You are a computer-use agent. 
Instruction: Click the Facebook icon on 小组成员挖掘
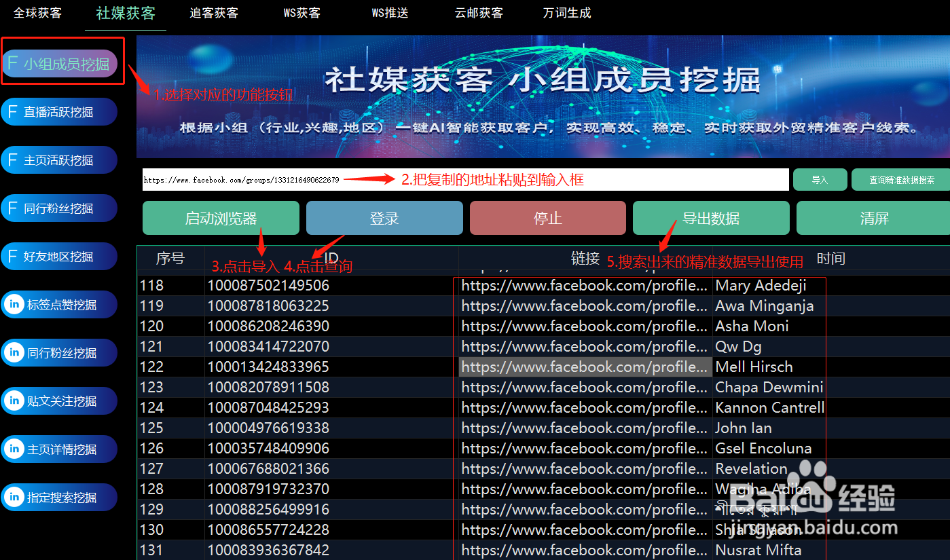pos(12,63)
